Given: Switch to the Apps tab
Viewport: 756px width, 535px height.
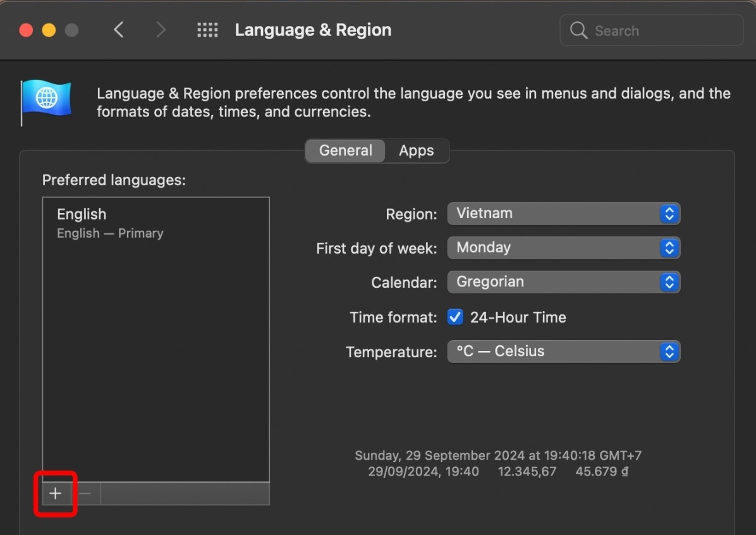Looking at the screenshot, I should coord(416,151).
